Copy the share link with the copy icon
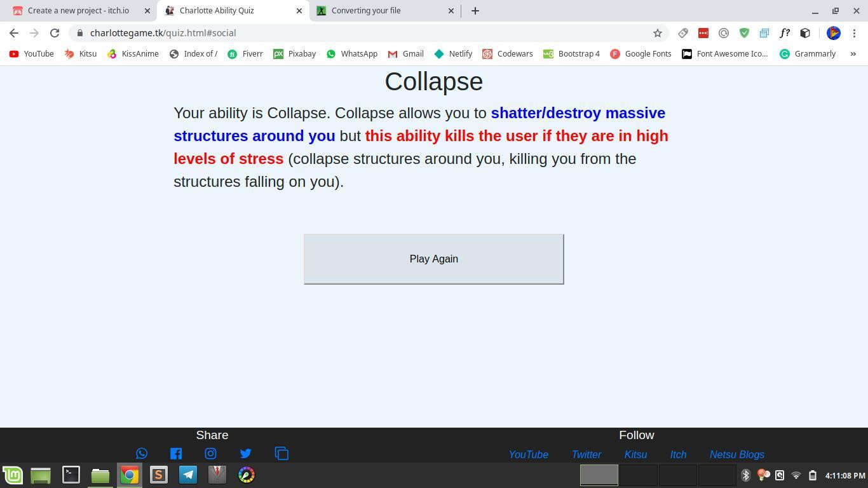Viewport: 868px width, 488px height. (281, 454)
